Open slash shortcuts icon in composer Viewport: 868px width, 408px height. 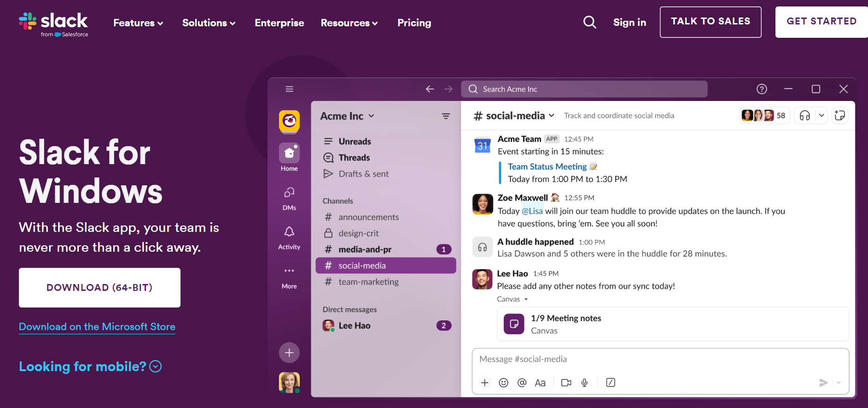tap(611, 383)
